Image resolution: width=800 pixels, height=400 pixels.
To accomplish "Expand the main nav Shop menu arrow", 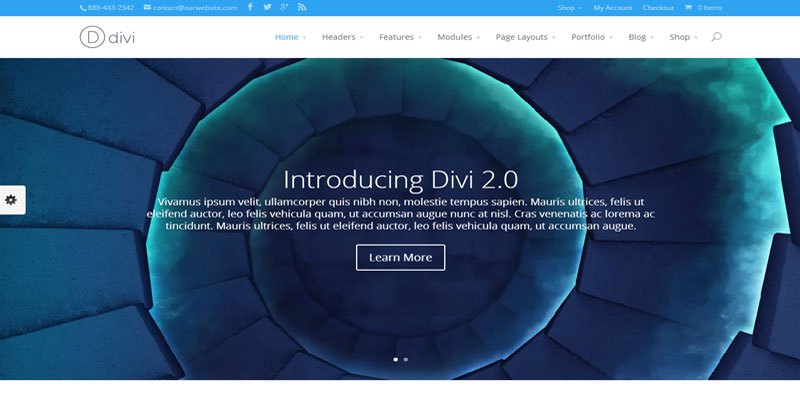I will coord(696,37).
